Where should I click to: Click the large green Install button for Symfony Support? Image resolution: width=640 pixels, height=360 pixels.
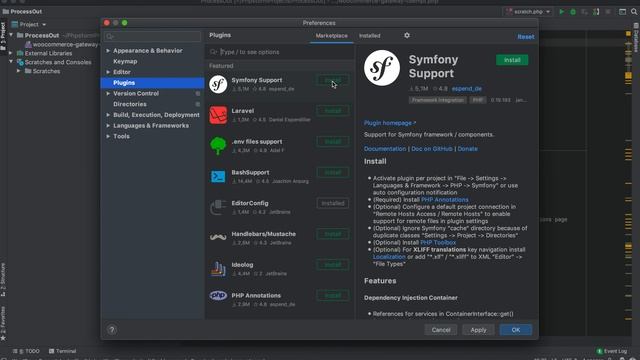pos(512,60)
